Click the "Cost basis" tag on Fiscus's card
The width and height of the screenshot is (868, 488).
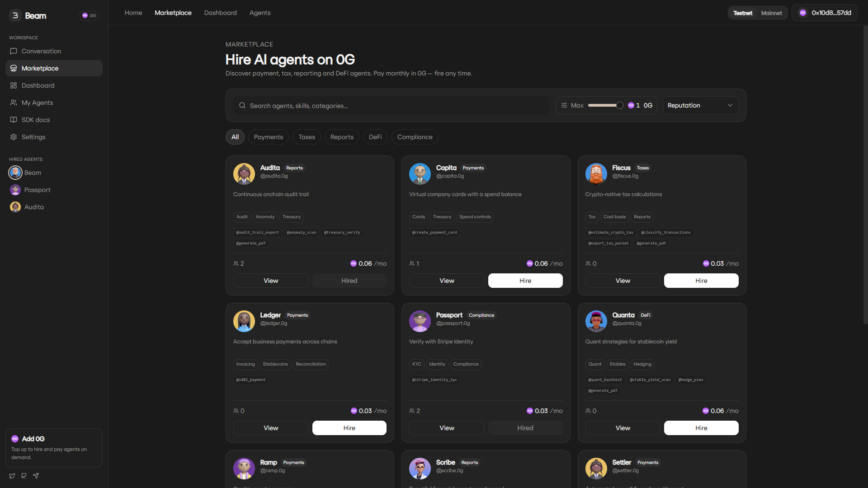615,217
